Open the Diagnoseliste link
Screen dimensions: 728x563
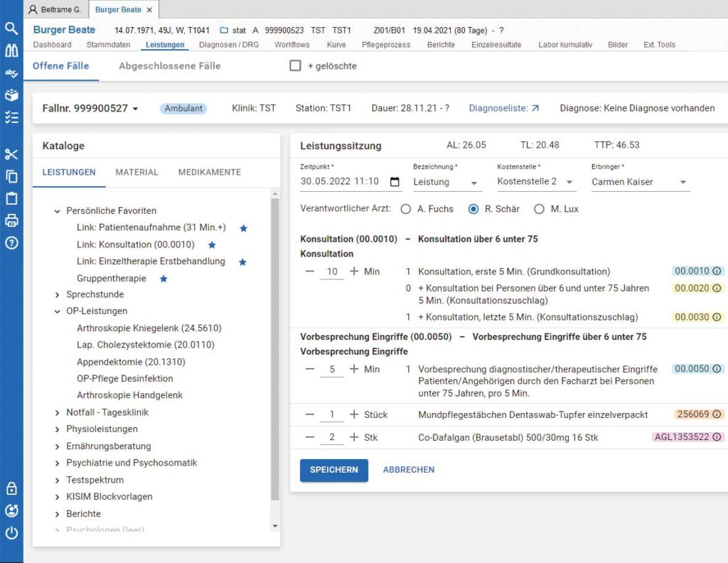point(503,108)
